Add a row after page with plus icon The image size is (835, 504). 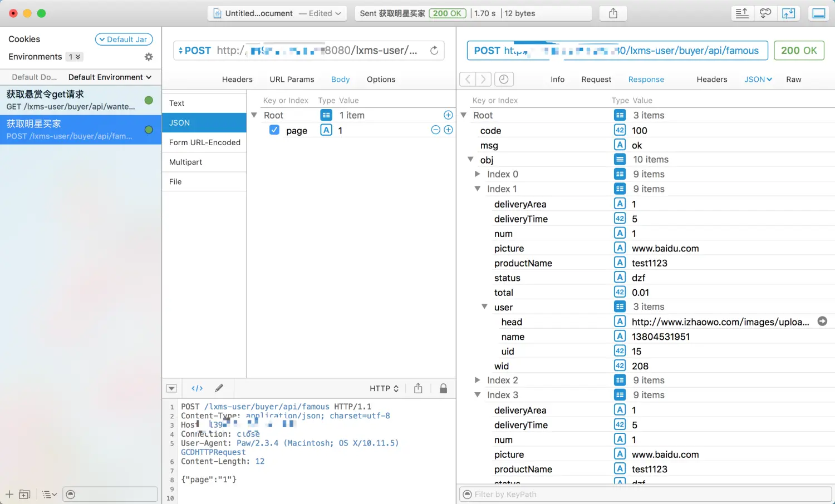(448, 130)
